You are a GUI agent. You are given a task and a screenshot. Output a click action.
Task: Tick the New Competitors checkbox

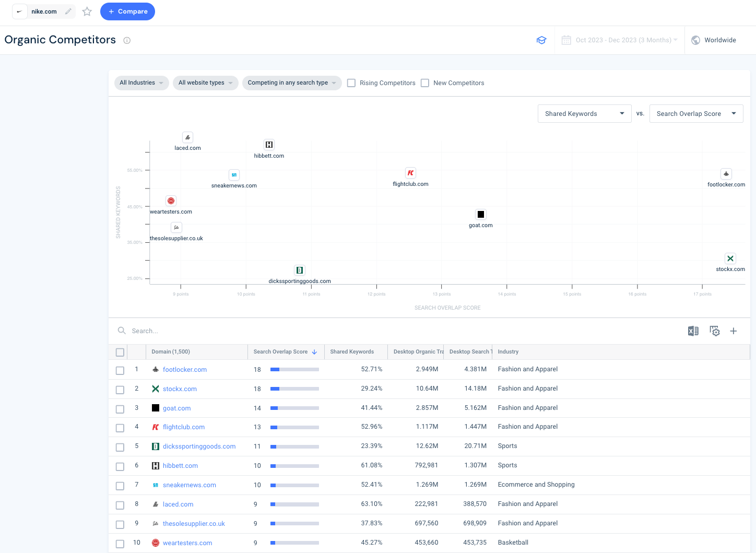[x=425, y=83]
